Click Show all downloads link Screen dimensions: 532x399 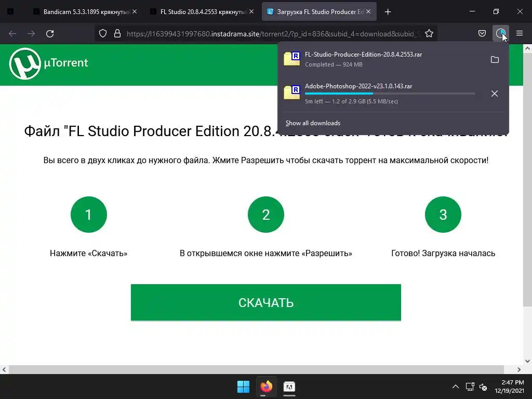[x=313, y=123]
